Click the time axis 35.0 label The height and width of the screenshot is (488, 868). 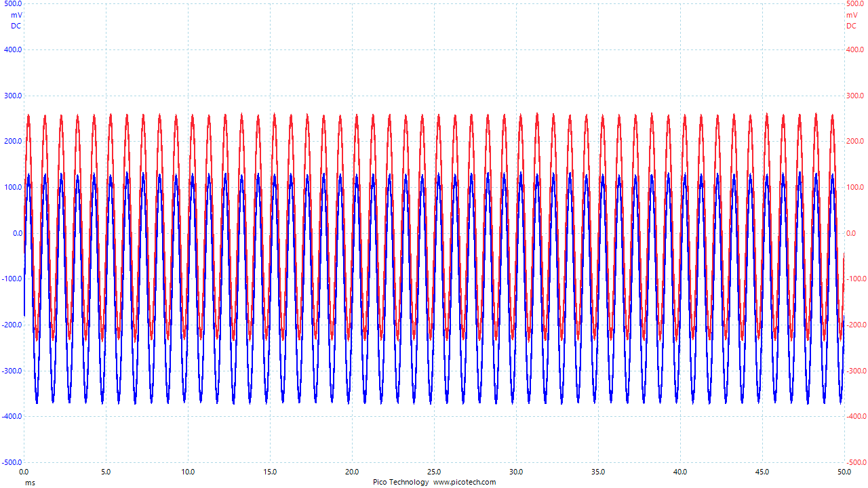pos(598,472)
